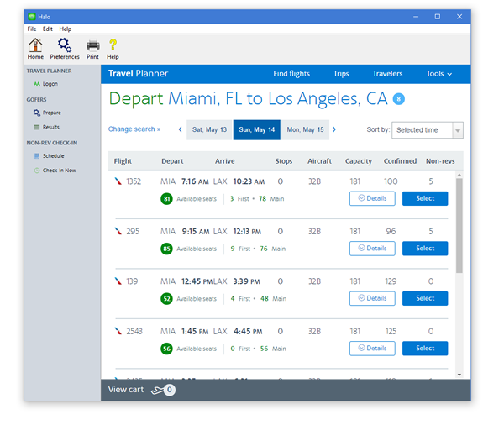Screen dimensions: 504x425
Task: Click the Travel Planner banner title
Action: pyautogui.click(x=138, y=74)
